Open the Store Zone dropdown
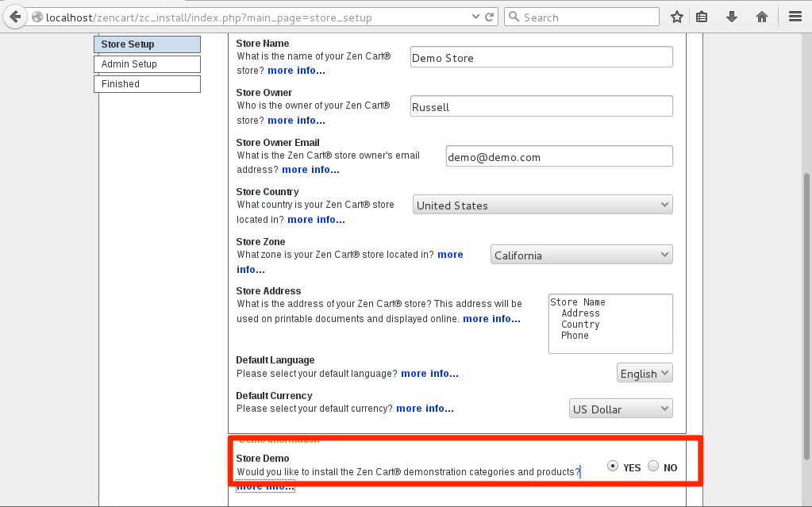The width and height of the screenshot is (812, 507). pyautogui.click(x=582, y=254)
